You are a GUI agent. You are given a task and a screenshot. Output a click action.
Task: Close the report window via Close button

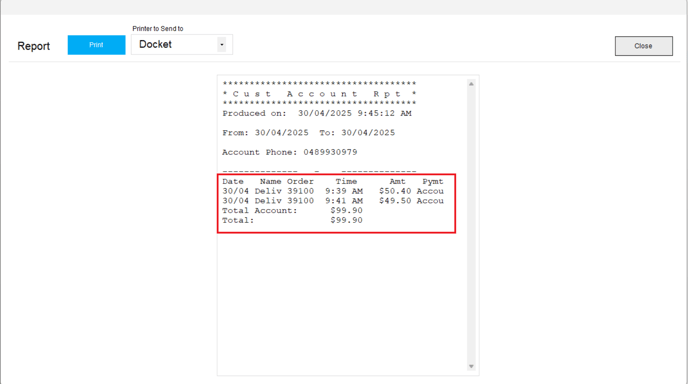(643, 46)
